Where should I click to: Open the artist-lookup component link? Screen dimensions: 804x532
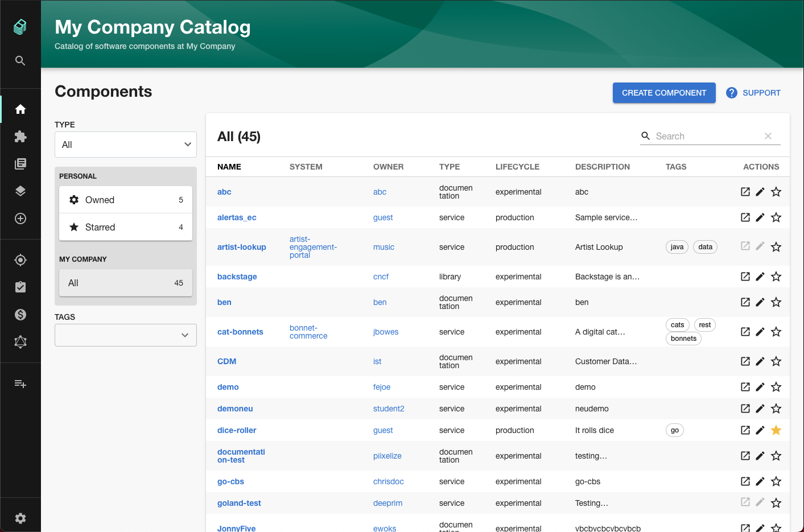242,247
